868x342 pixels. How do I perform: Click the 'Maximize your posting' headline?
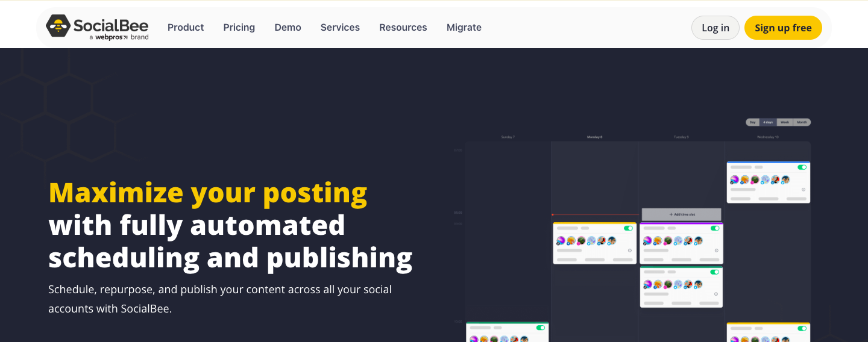click(208, 193)
